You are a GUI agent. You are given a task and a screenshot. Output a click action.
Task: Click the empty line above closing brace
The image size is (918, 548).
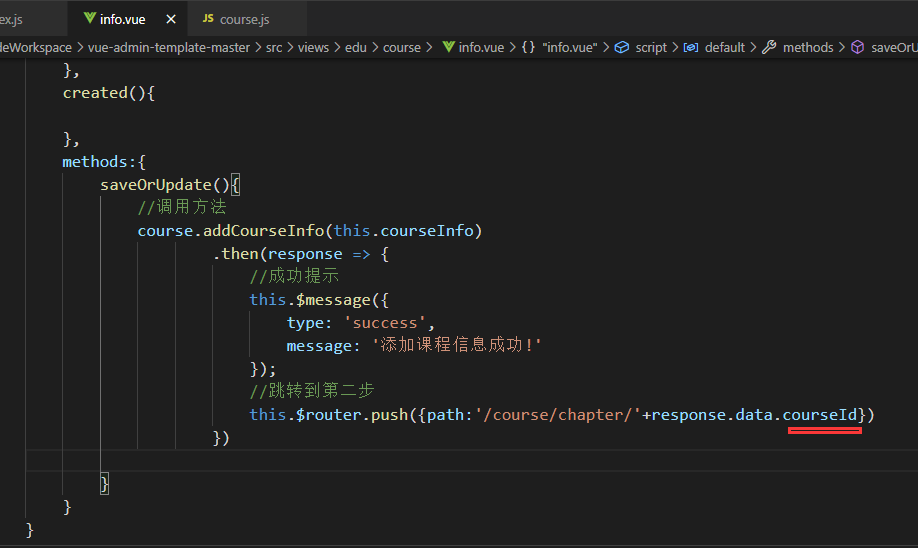click(472, 461)
